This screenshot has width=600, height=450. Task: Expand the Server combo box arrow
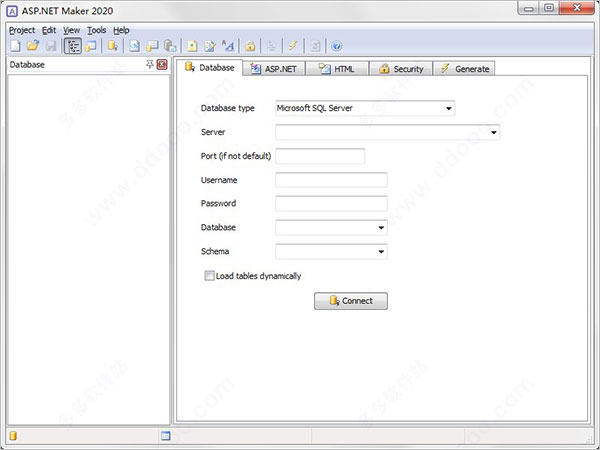tap(494, 132)
